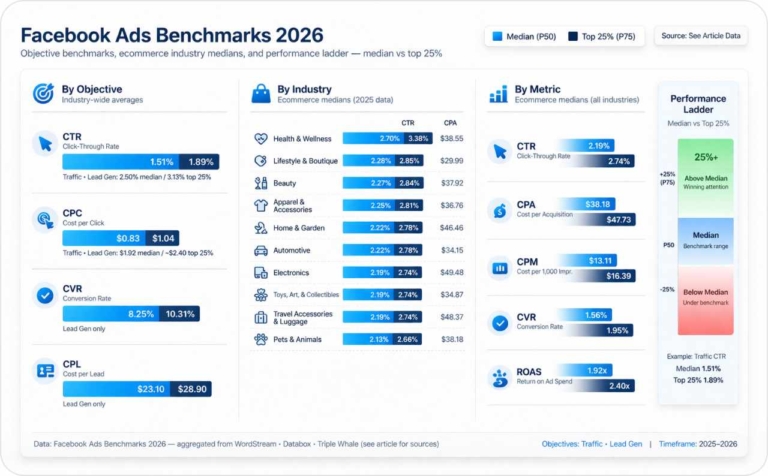Click the Median (P50) legend swatch
Image resolution: width=768 pixels, height=476 pixels.
[497, 36]
